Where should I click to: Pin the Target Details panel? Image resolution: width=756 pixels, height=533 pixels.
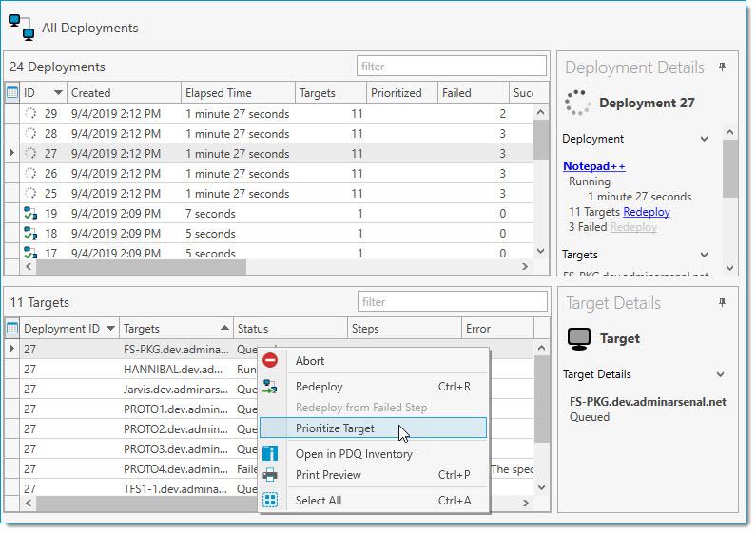pos(722,303)
